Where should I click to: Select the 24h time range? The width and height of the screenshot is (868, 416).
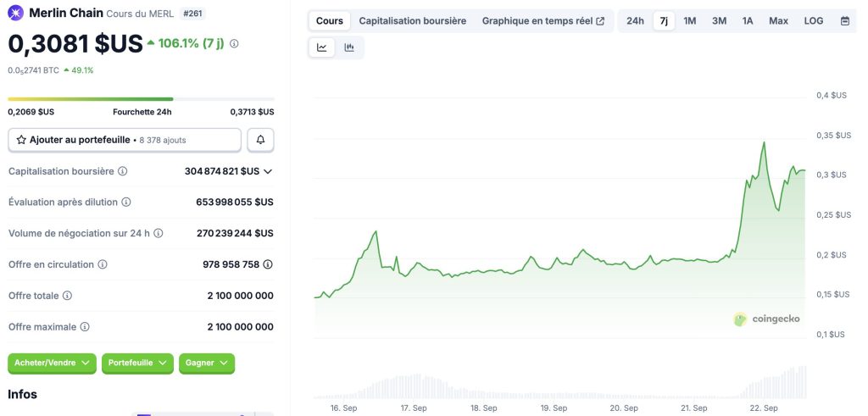(635, 20)
